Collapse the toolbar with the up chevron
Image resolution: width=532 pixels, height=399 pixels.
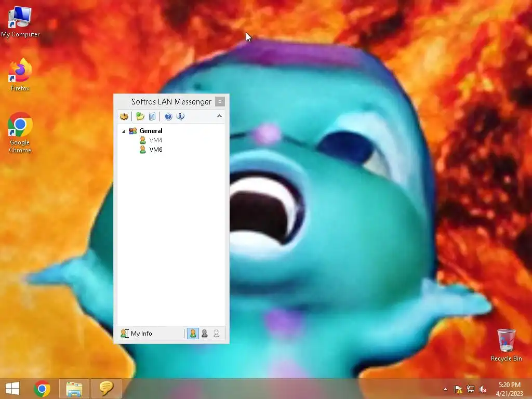tap(220, 116)
